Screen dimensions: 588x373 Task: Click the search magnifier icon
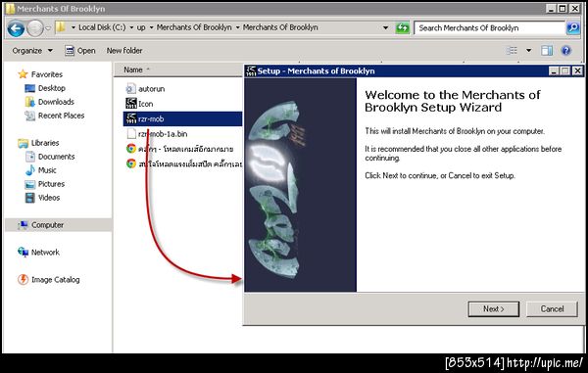click(572, 28)
